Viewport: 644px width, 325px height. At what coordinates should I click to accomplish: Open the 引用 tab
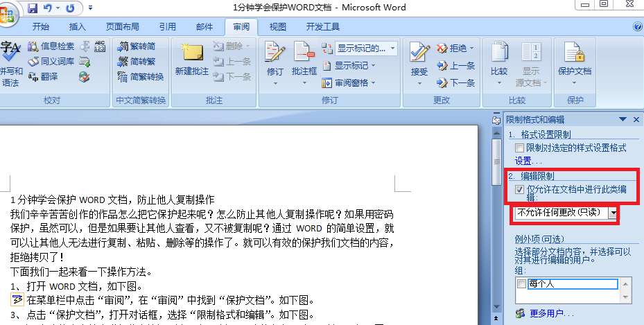tap(168, 27)
